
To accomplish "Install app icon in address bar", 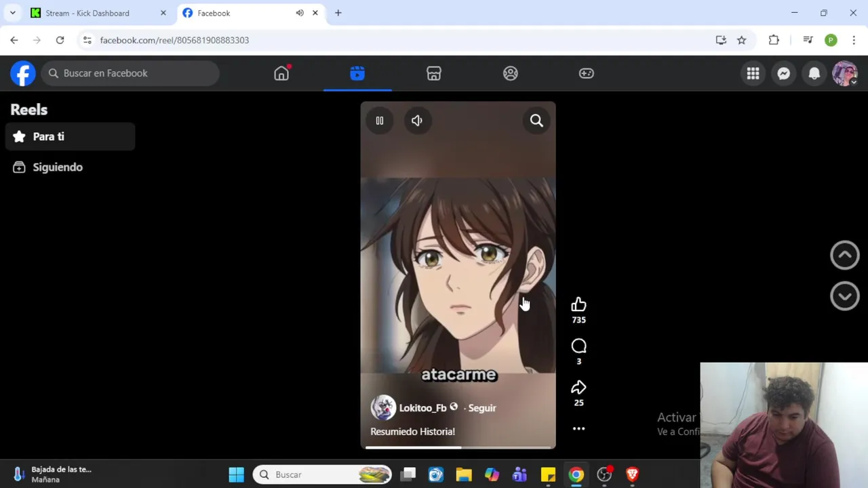I will [721, 40].
